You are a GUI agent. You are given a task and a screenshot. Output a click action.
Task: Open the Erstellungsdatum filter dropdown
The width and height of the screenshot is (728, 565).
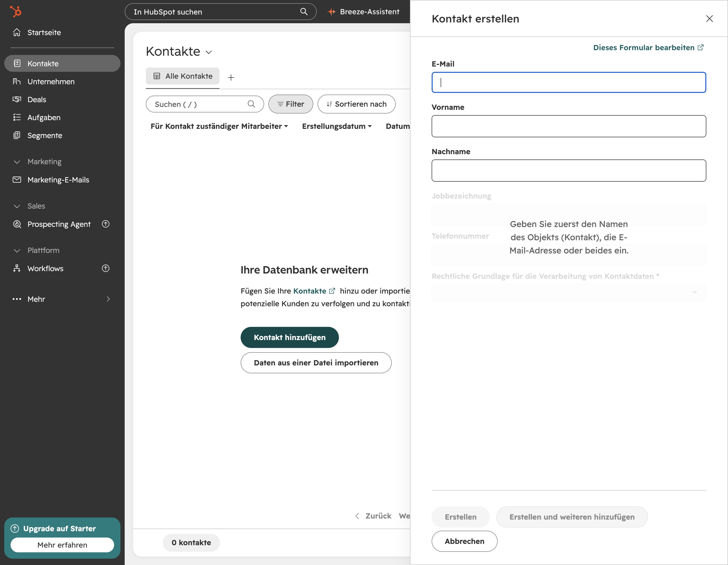(337, 126)
